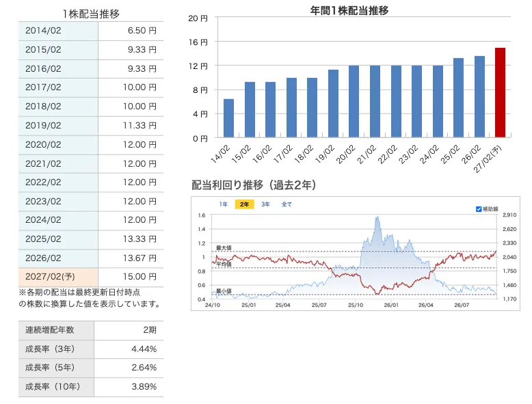This screenshot has width=532, height=404.
Task: Click the 25/10 x-axis label
Action: point(355,305)
